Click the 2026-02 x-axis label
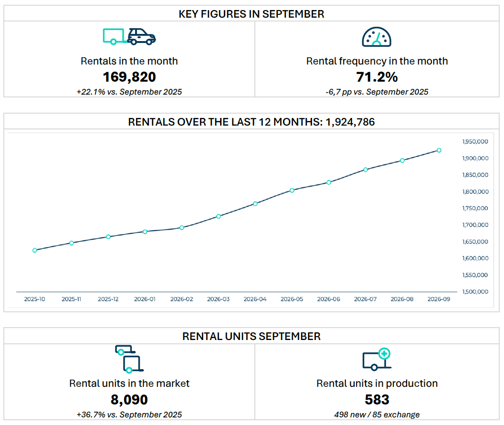 [182, 299]
